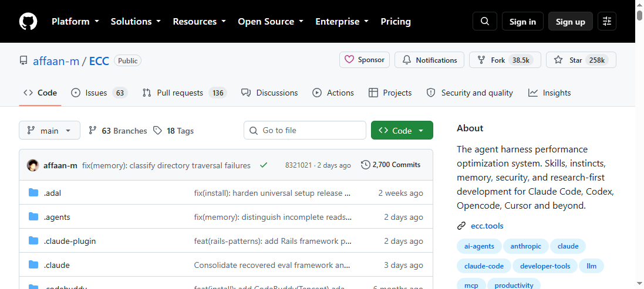Switch to the Pull requests tab
Viewport: 644px width, 289px height.
click(x=184, y=93)
